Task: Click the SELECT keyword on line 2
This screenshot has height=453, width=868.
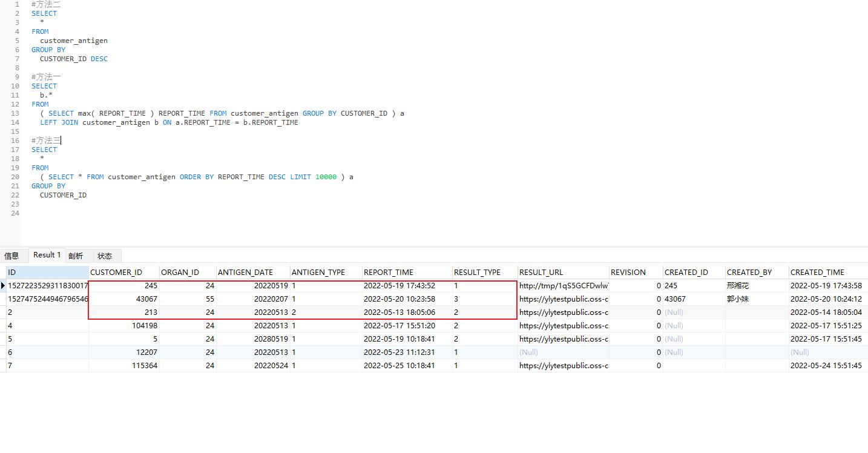Action: coord(44,13)
